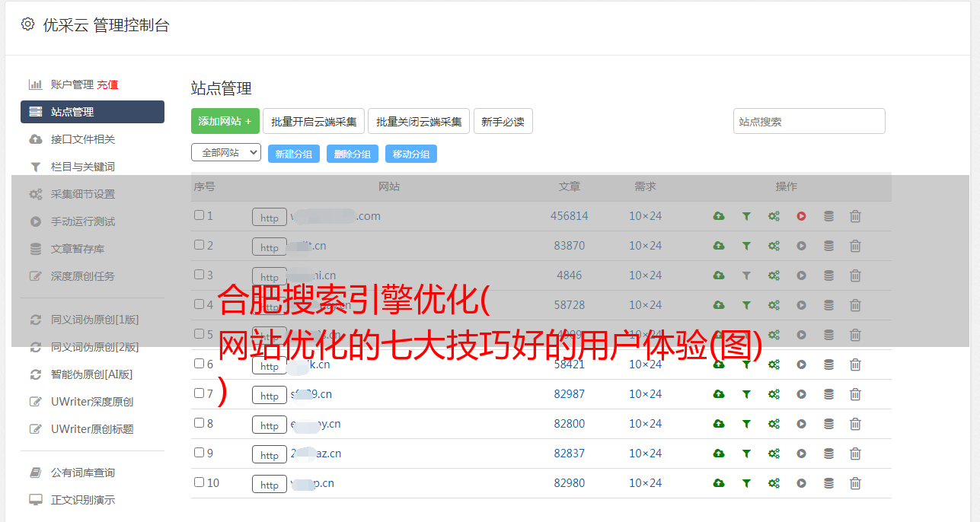Image resolution: width=980 pixels, height=522 pixels.
Task: Click the 移动分组 button
Action: [x=411, y=154]
